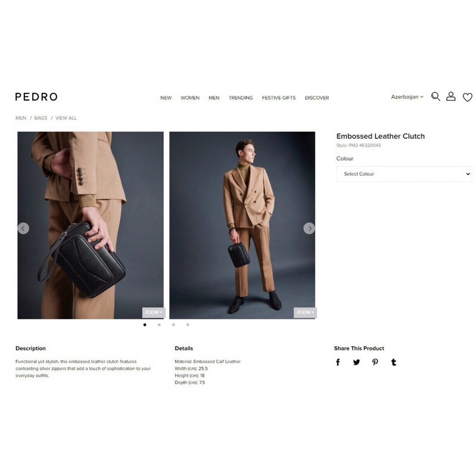Viewport: 476px width, 476px height.
Task: Select the fourth carousel dot
Action: 188,325
